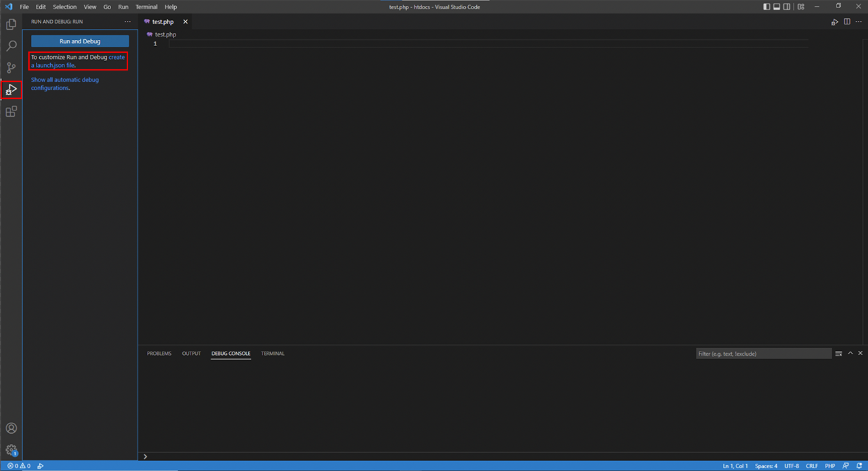Open notifications bell in status bar
The height and width of the screenshot is (471, 868).
coord(860,466)
